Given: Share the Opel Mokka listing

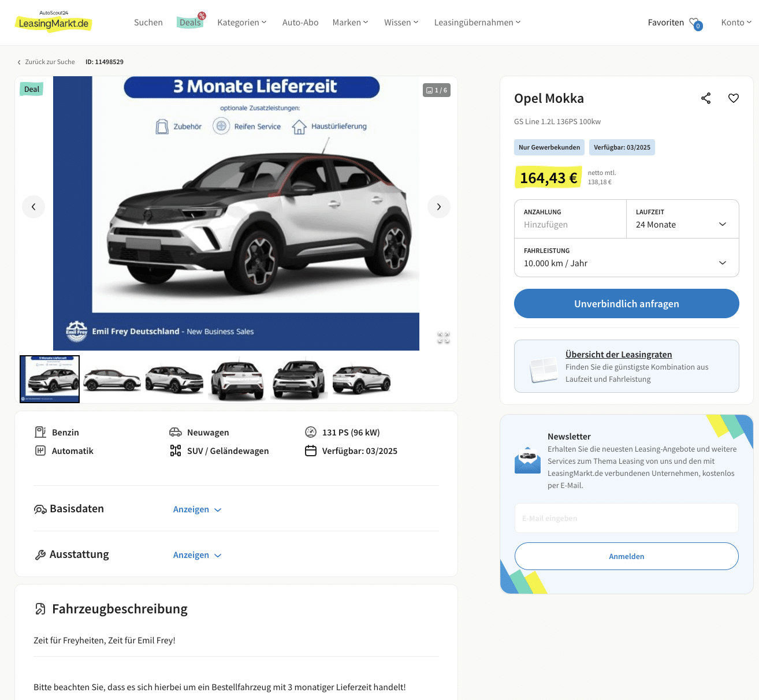Looking at the screenshot, I should 706,98.
